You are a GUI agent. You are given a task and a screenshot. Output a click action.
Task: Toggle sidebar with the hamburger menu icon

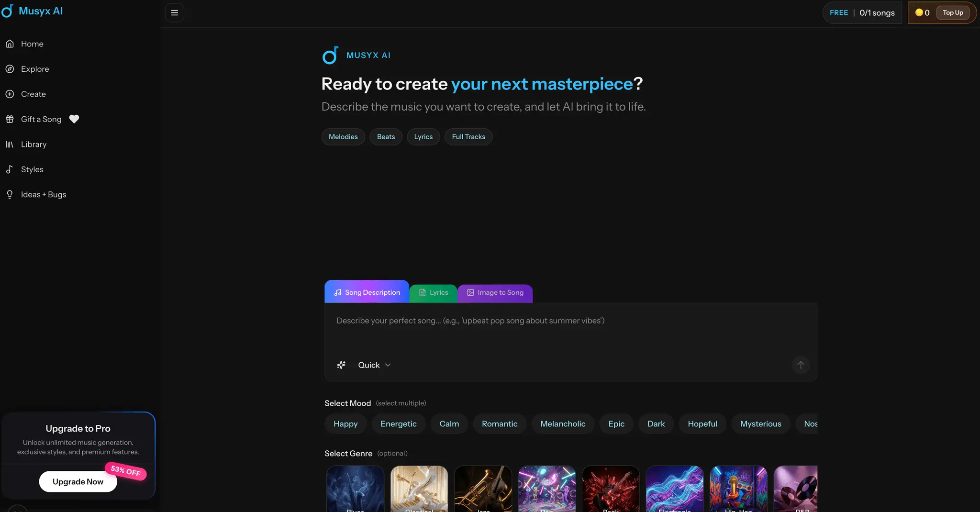click(x=175, y=13)
